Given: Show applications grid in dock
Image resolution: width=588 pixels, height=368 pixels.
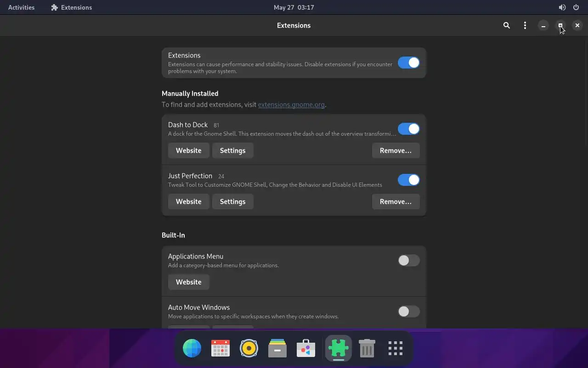Looking at the screenshot, I should coord(396,348).
